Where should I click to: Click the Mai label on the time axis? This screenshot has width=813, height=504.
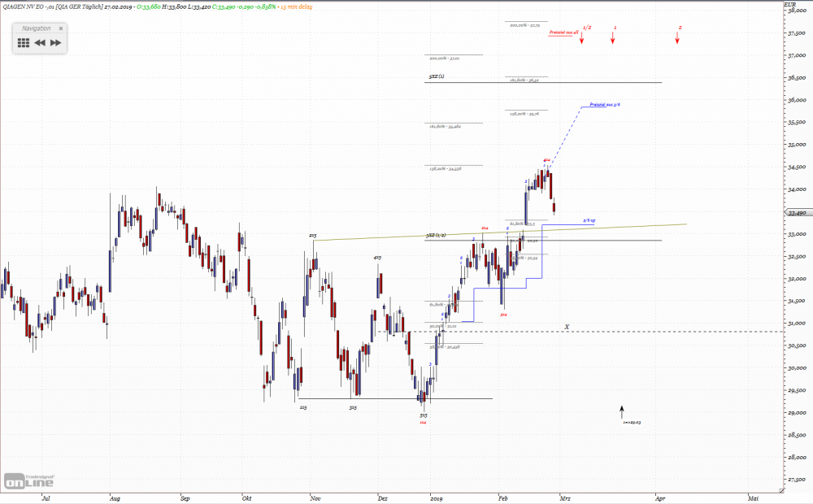[753, 498]
